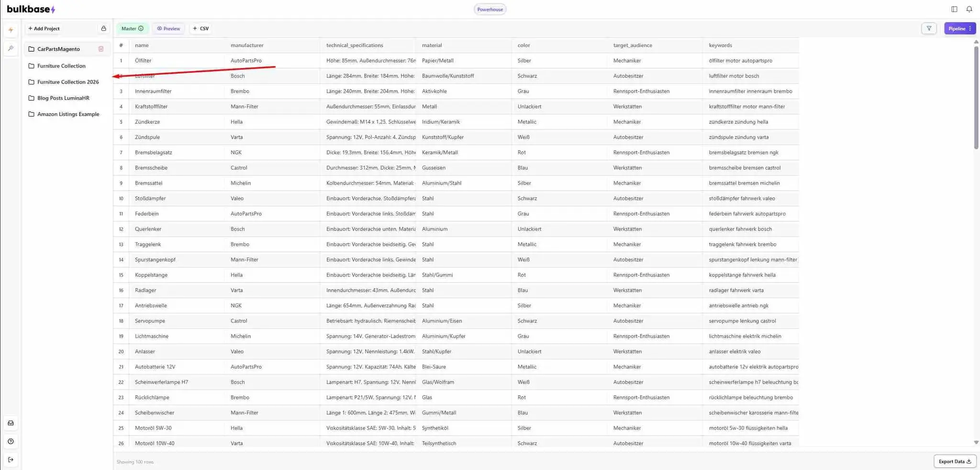This screenshot has height=470, width=980.
Task: Click the lock icon beside Add Project
Action: click(x=103, y=28)
